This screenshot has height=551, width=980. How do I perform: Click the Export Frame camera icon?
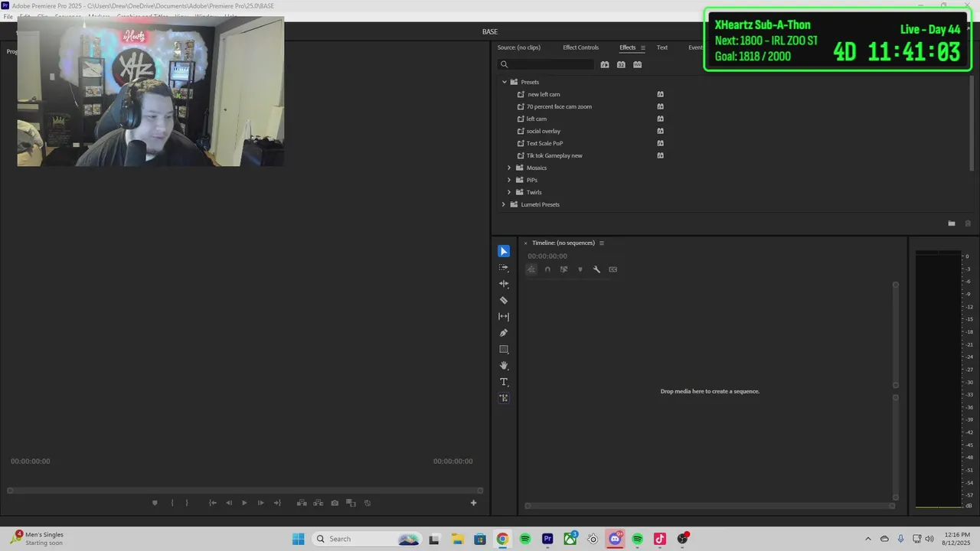[x=335, y=503]
